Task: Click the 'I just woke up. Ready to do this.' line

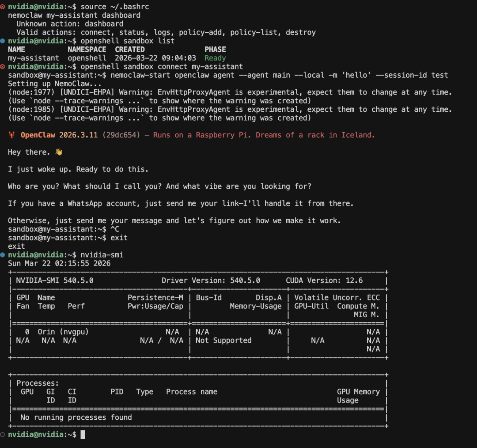Action: [78, 169]
